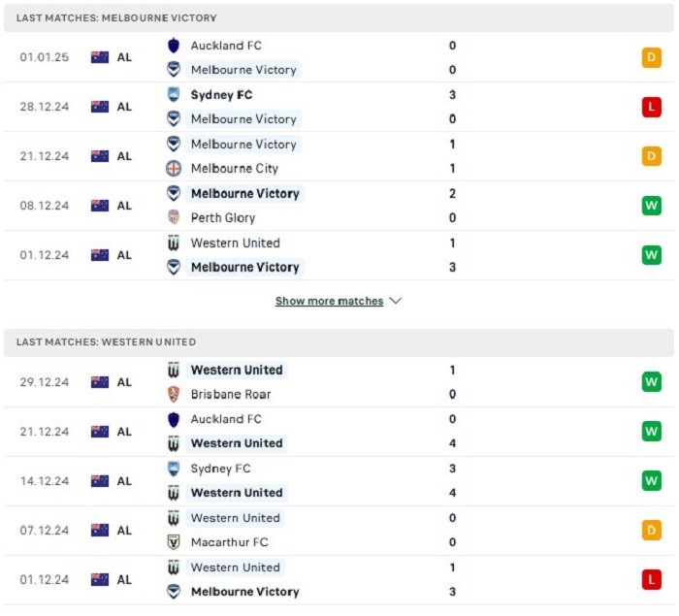Click the Brisbane Roar crest icon
Image resolution: width=679 pixels, height=616 pixels.
coord(174,394)
